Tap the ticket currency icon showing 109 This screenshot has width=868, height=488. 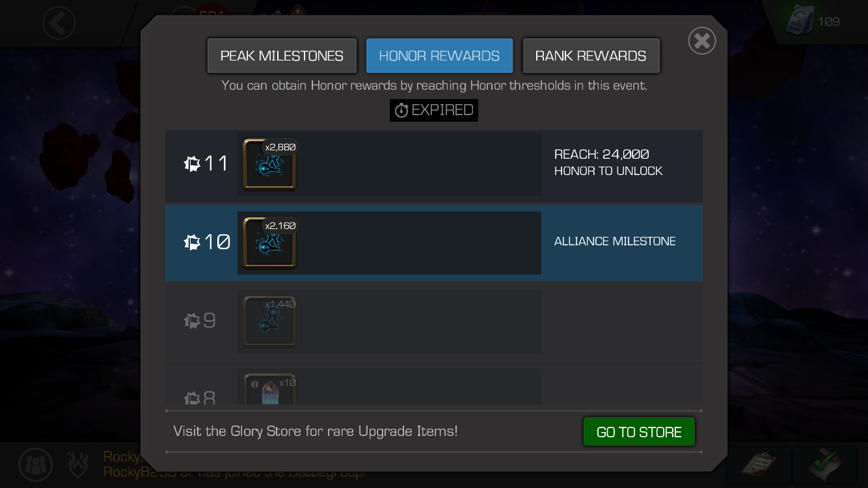(x=799, y=21)
